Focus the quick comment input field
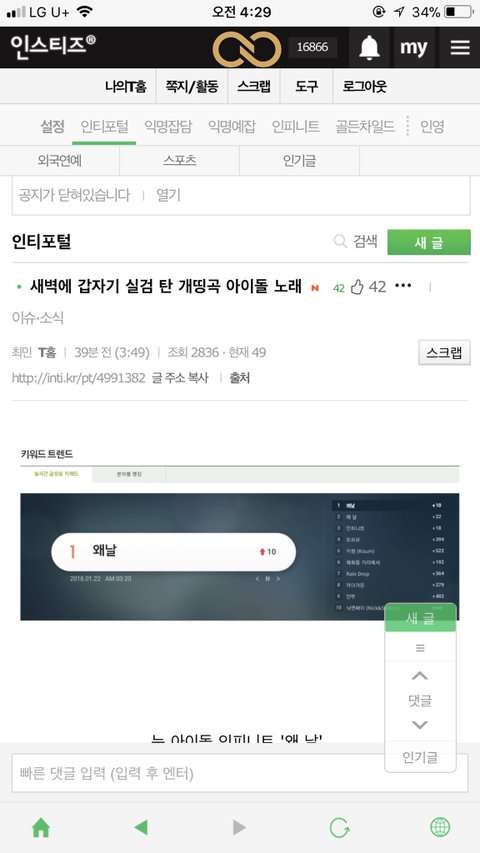This screenshot has width=480, height=853. (240, 772)
